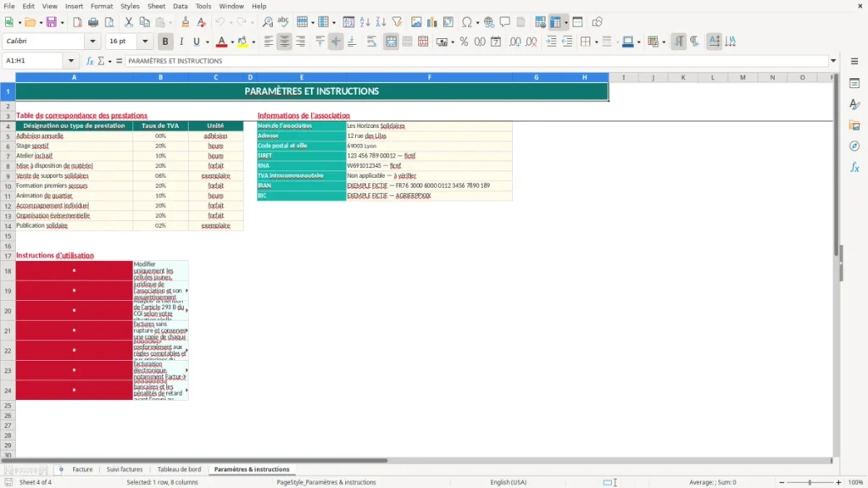The image size is (868, 488).
Task: Sort ascending A to Z
Action: point(364,22)
